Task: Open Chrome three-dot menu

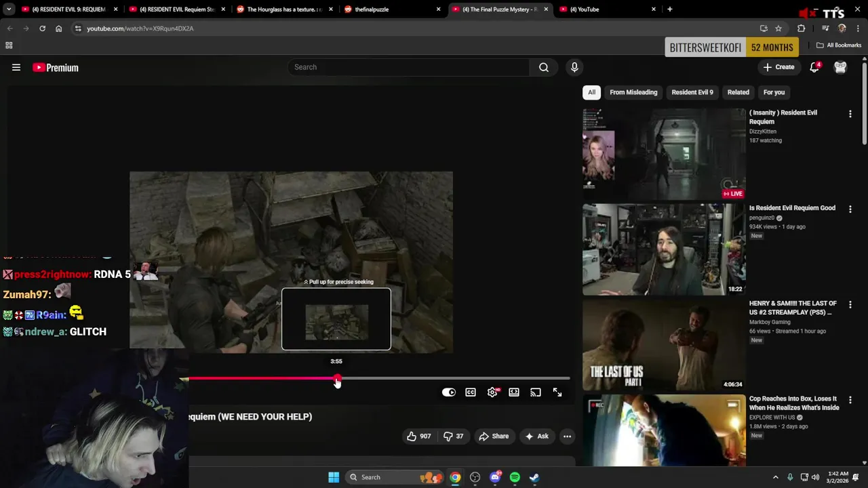Action: pos(858,28)
